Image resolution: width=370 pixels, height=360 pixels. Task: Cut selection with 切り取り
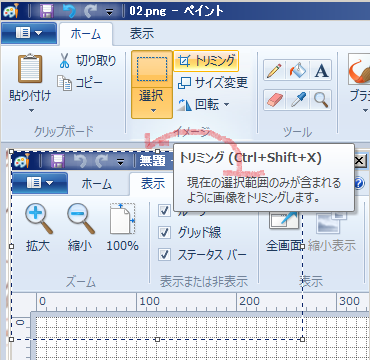point(87,61)
